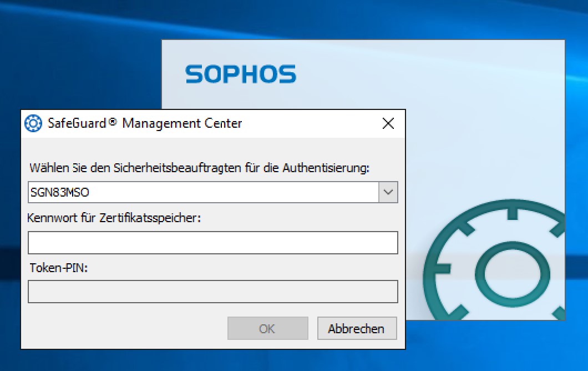Focus the Kennwort für Zertifikatsspeicher field
Image resolution: width=588 pixels, height=371 pixels.
tap(213, 243)
